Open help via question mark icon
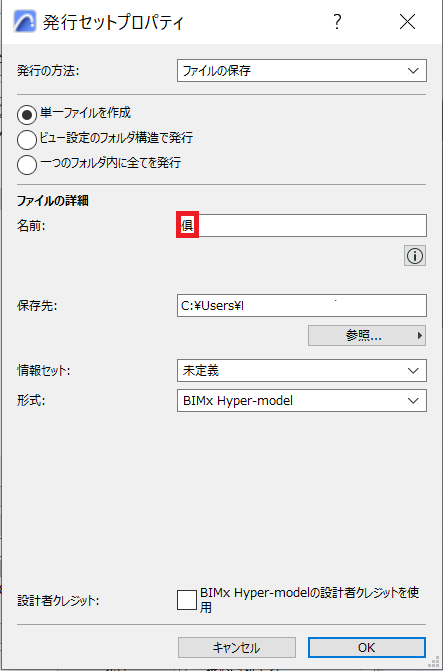Image resolution: width=443 pixels, height=671 pixels. pyautogui.click(x=337, y=21)
